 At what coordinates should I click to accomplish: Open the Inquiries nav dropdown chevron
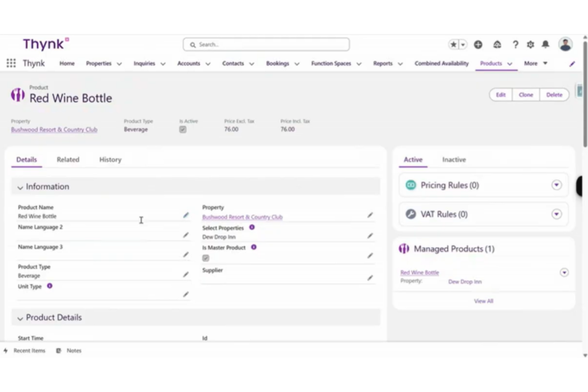coord(163,64)
